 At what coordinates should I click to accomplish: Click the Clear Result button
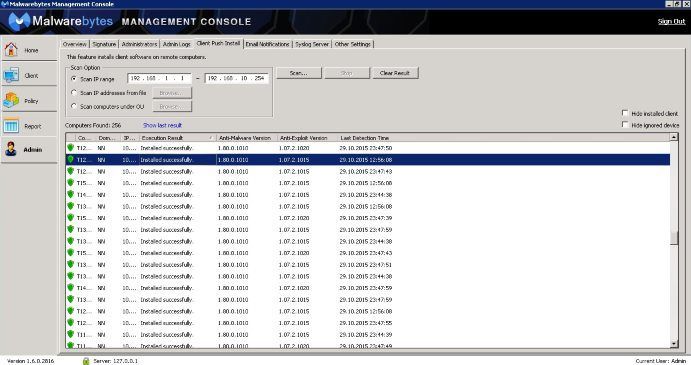tap(395, 73)
